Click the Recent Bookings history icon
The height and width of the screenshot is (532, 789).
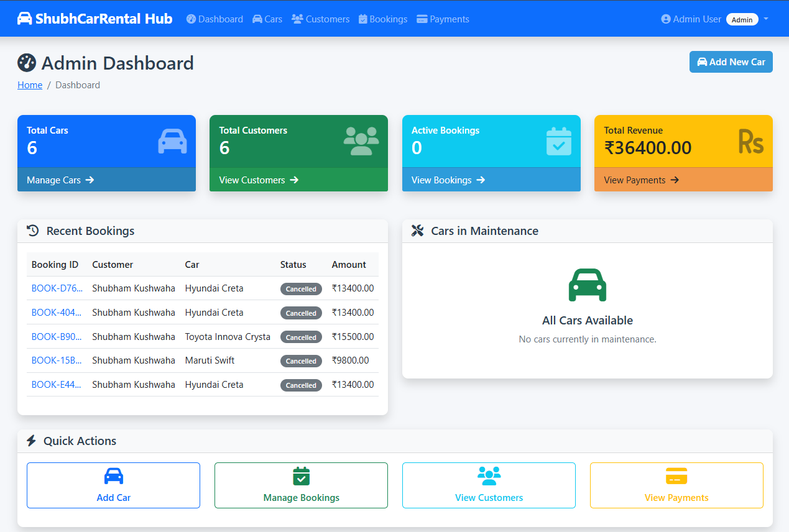coord(33,231)
